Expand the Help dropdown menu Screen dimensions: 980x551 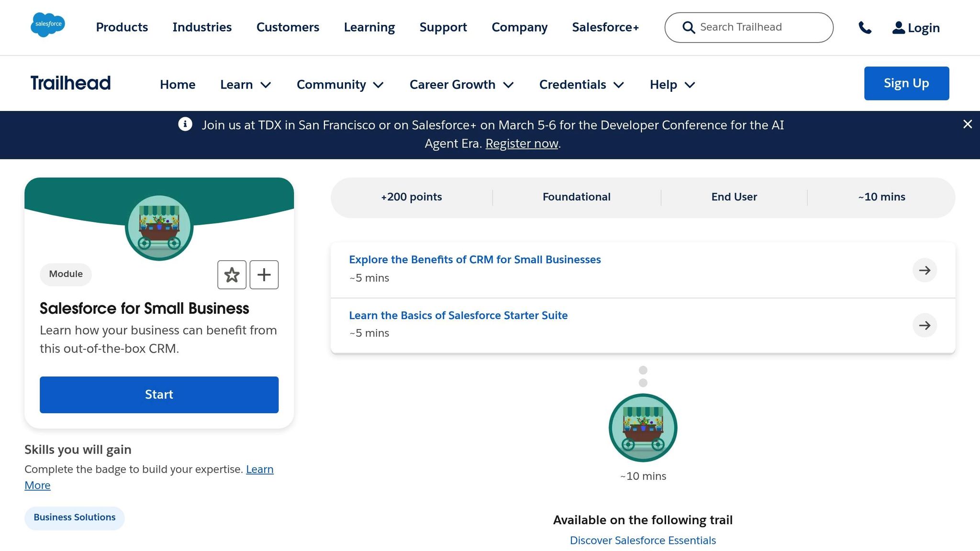tap(672, 85)
